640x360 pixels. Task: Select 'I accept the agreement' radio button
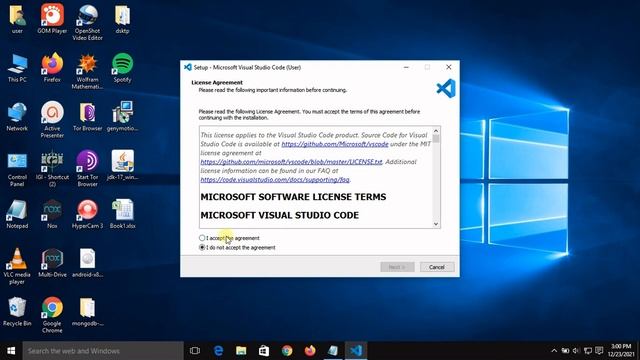pos(202,238)
